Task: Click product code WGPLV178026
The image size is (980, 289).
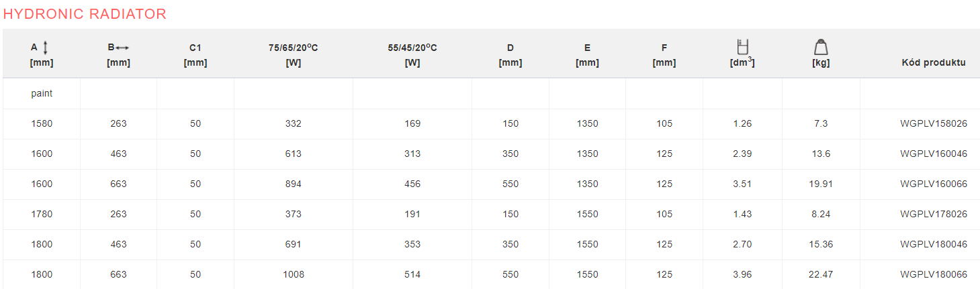Action: coord(934,215)
